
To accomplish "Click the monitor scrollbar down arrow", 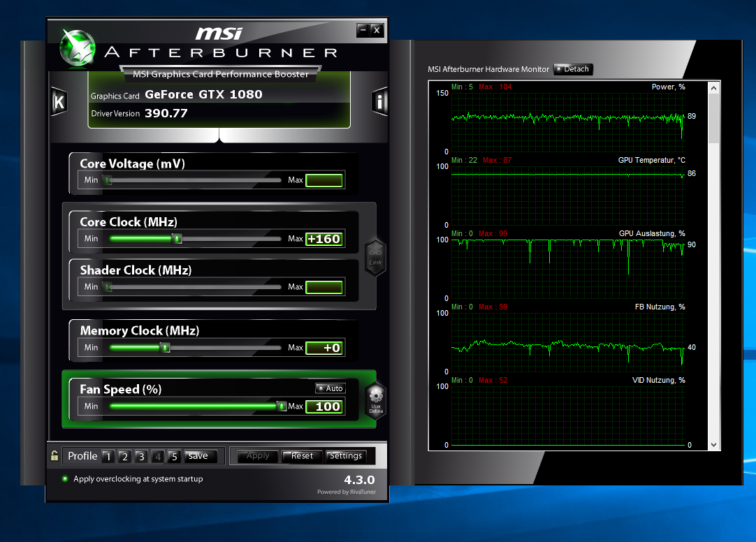I will (x=713, y=445).
